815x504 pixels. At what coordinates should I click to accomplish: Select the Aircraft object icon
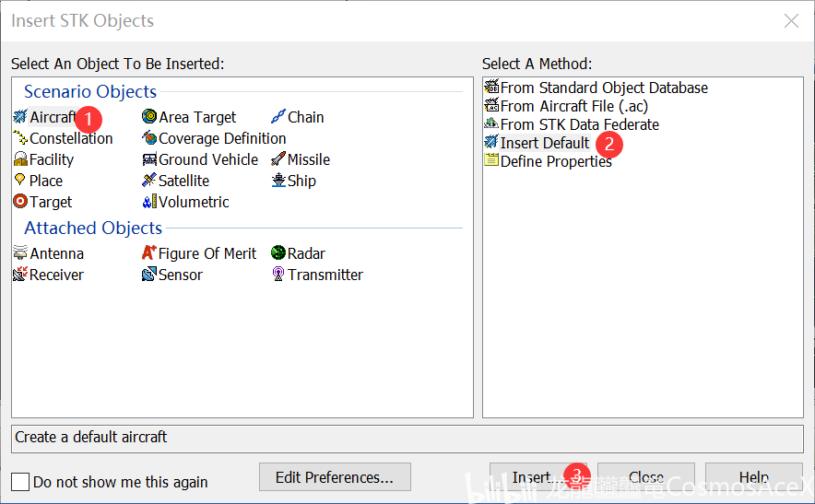tap(20, 117)
